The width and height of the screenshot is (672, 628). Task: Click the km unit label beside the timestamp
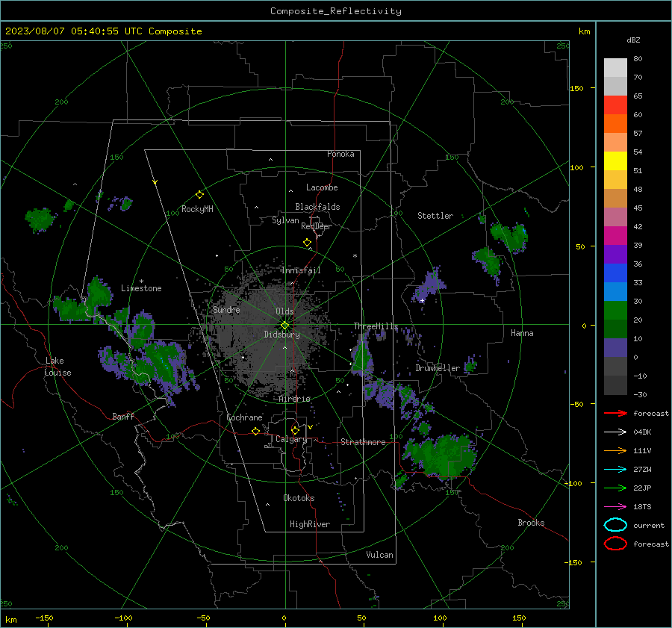tap(584, 31)
